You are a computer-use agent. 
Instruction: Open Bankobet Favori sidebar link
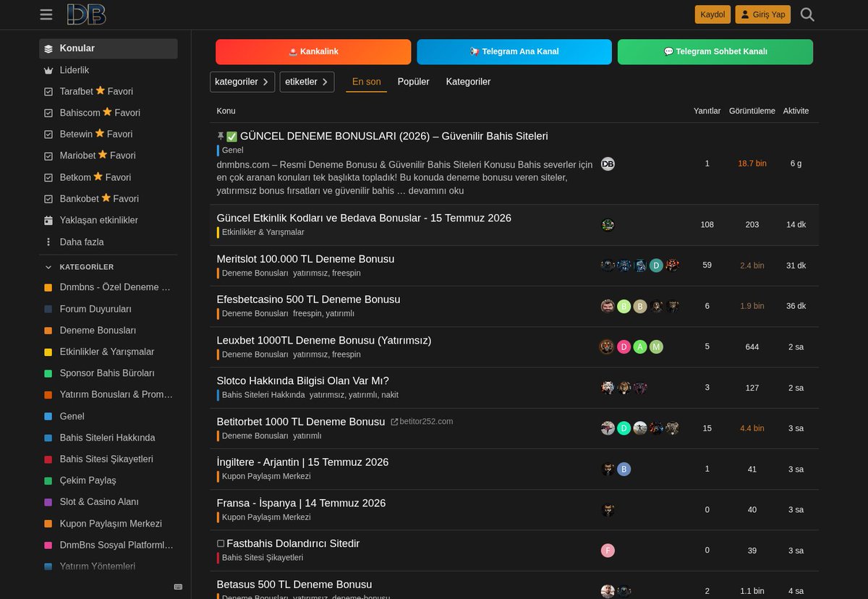point(108,198)
